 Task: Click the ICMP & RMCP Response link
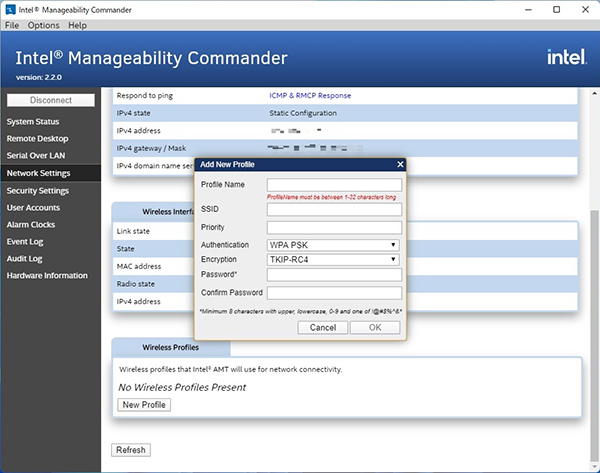[310, 96]
